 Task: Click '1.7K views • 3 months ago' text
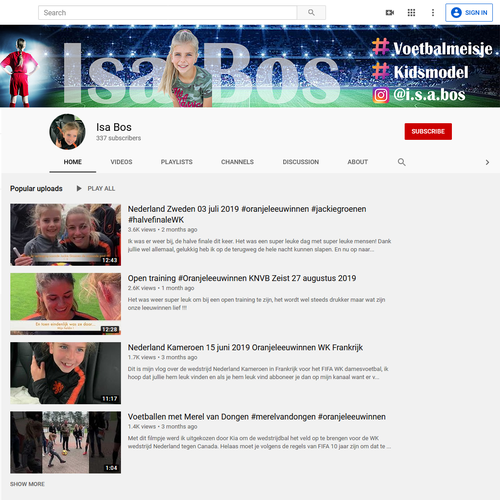162,357
